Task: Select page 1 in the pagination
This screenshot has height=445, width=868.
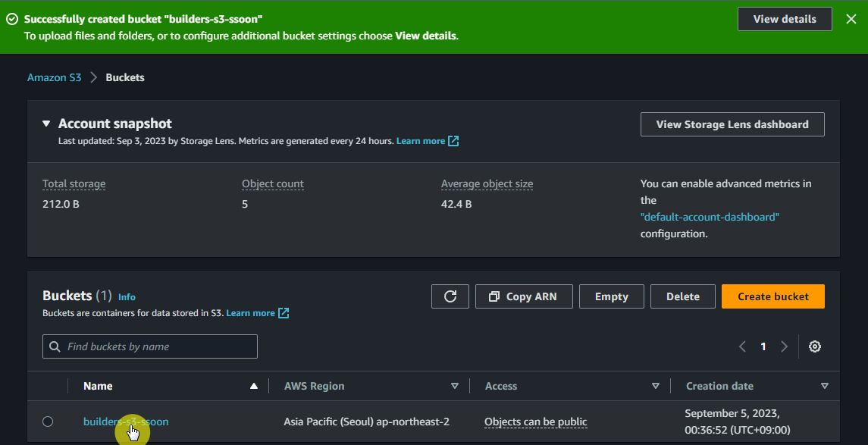Action: coord(763,346)
